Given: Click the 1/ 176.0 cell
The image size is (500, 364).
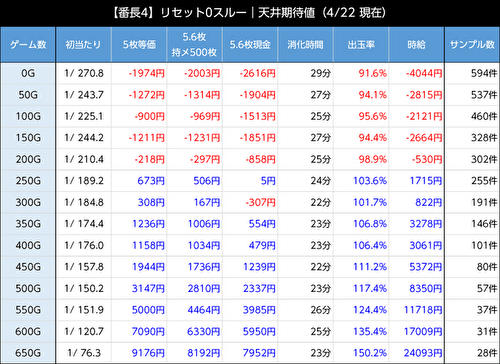Looking at the screenshot, I should pos(84,245).
